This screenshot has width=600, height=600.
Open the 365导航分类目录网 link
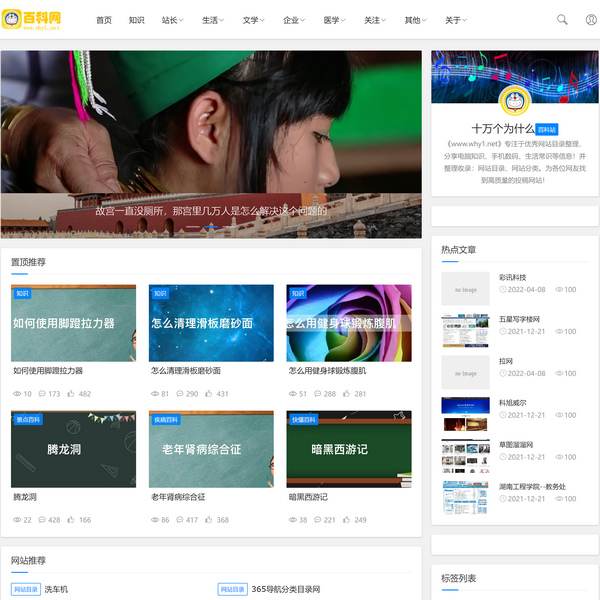point(285,589)
